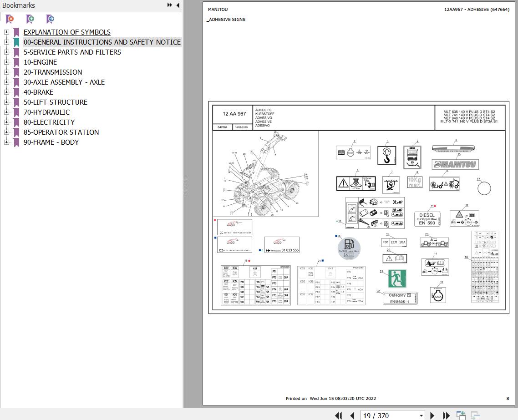Jump to the last page
This screenshot has height=420, width=518.
point(446,415)
